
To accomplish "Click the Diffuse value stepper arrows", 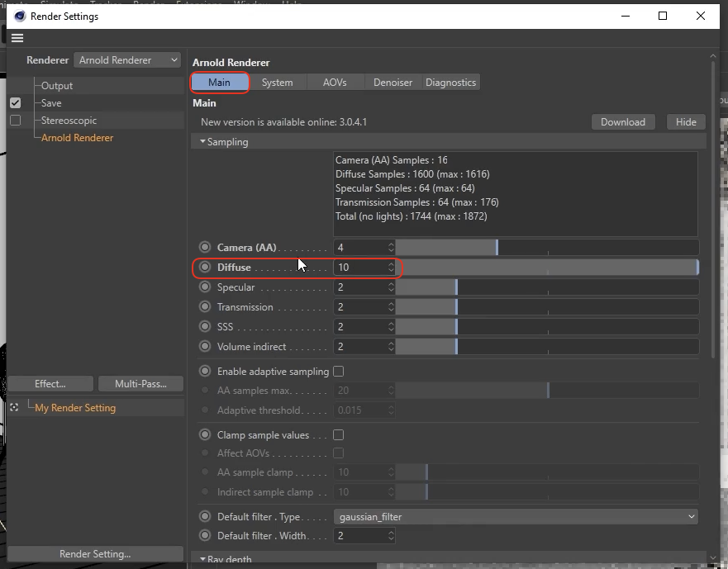I will click(x=391, y=268).
